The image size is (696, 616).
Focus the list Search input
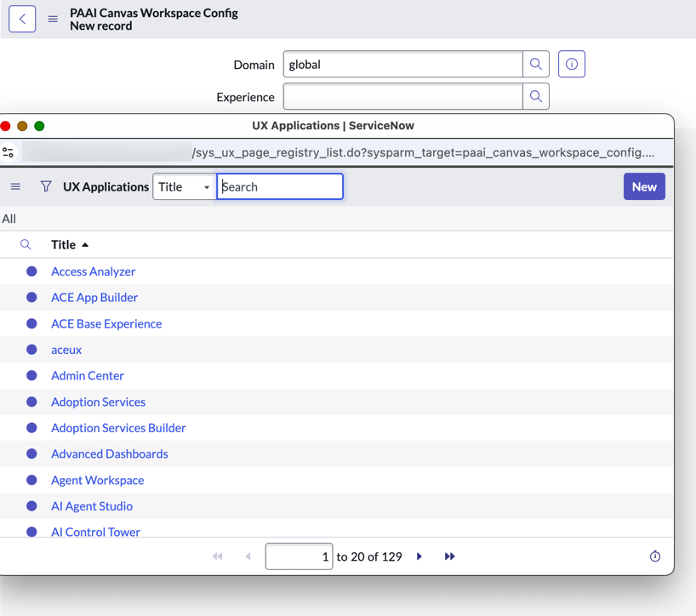(280, 186)
